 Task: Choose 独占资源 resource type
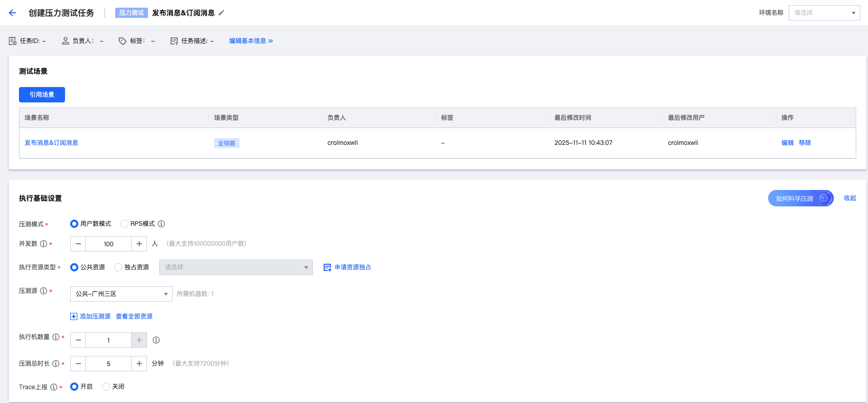(118, 267)
